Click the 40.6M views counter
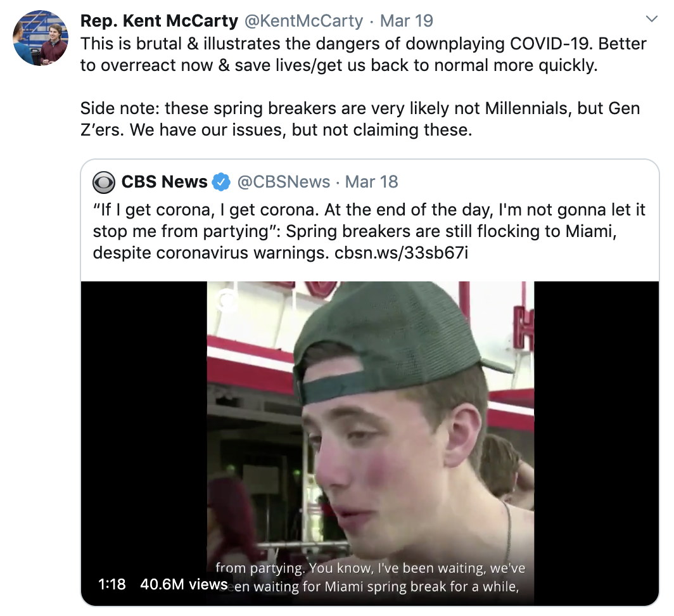 click(183, 584)
